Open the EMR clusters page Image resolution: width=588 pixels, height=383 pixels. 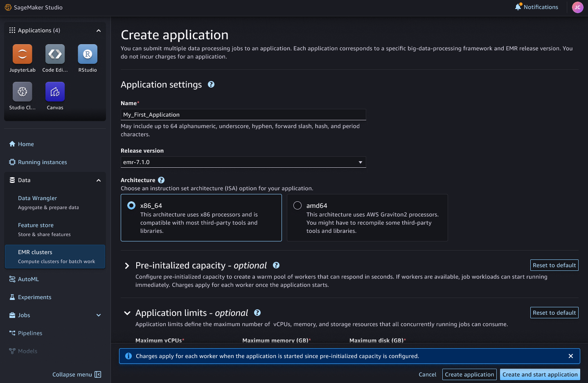click(x=35, y=252)
